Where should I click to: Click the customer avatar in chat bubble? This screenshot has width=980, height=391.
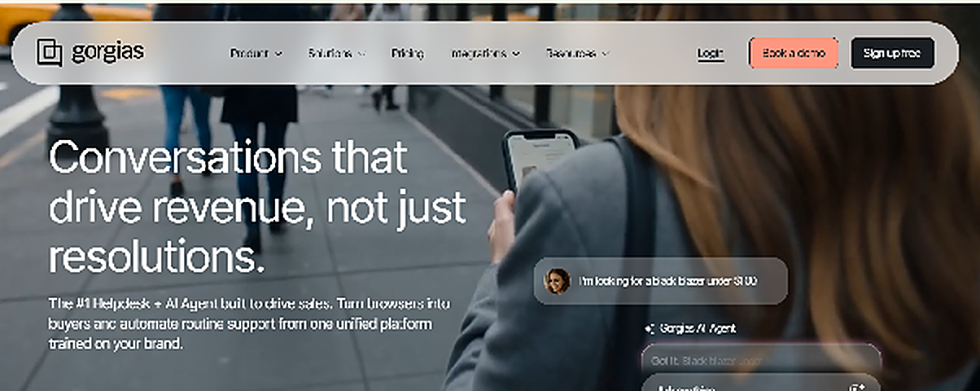point(558,281)
